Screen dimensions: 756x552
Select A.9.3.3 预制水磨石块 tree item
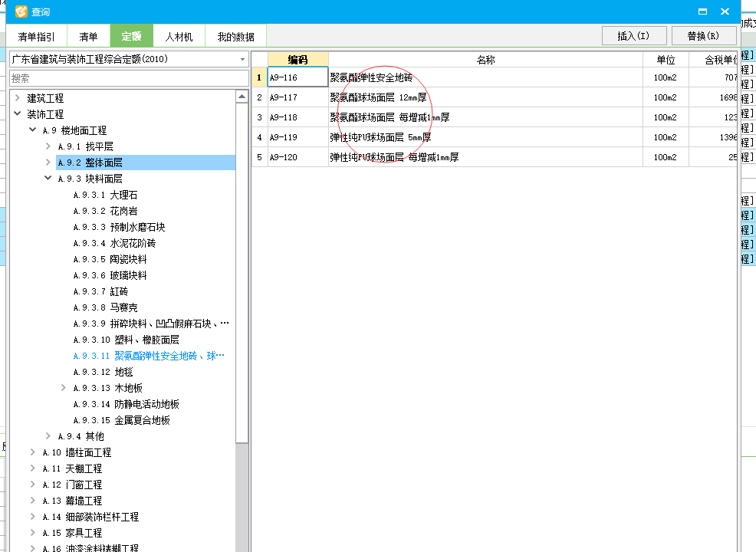(x=119, y=227)
